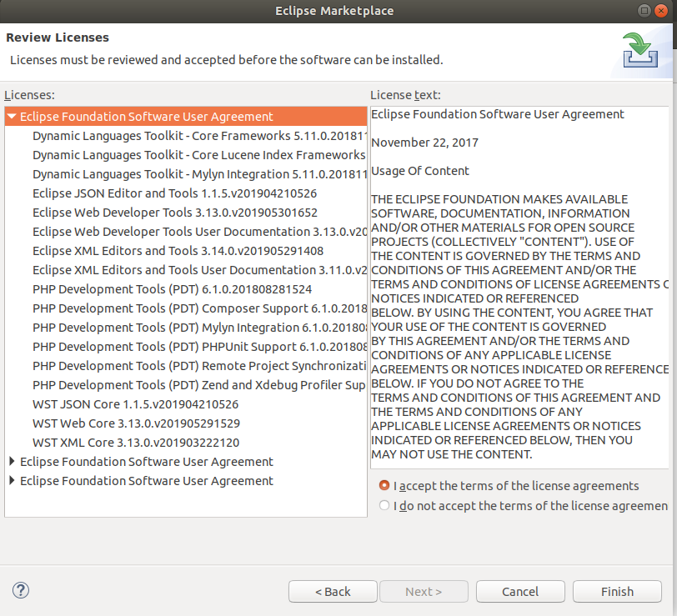Select PDT Zend and Xdebug Profiler Support
The width and height of the screenshot is (677, 616).
[x=199, y=384]
